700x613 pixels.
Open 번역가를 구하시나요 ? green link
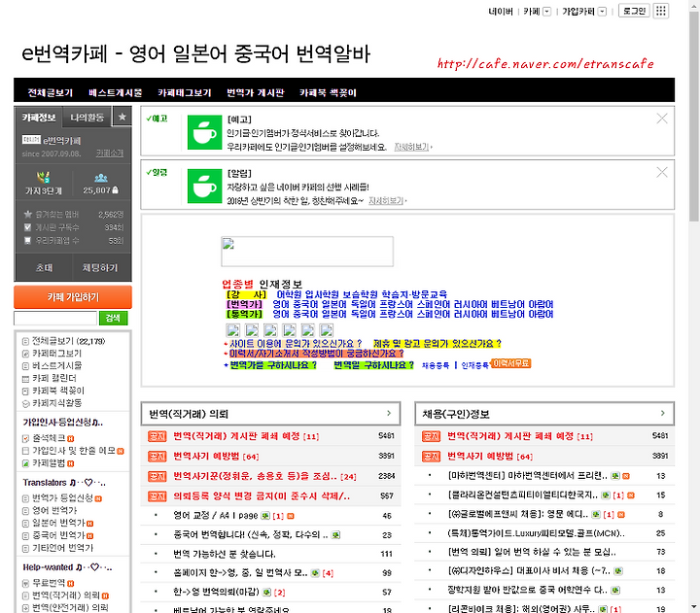click(273, 365)
